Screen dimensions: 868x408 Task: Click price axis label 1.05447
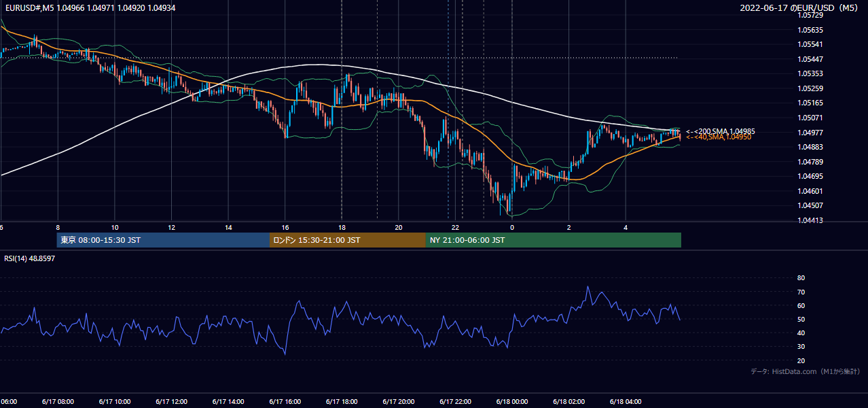810,59
